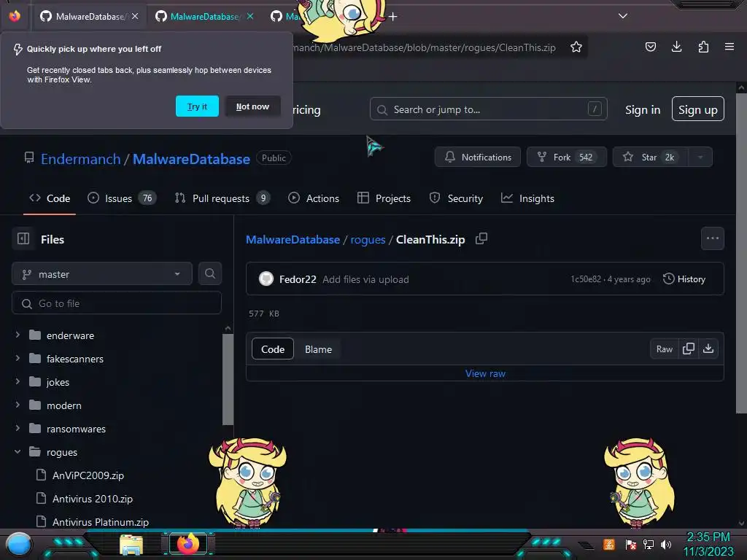Open the list all tabs dropdown
747x560 pixels.
click(623, 16)
